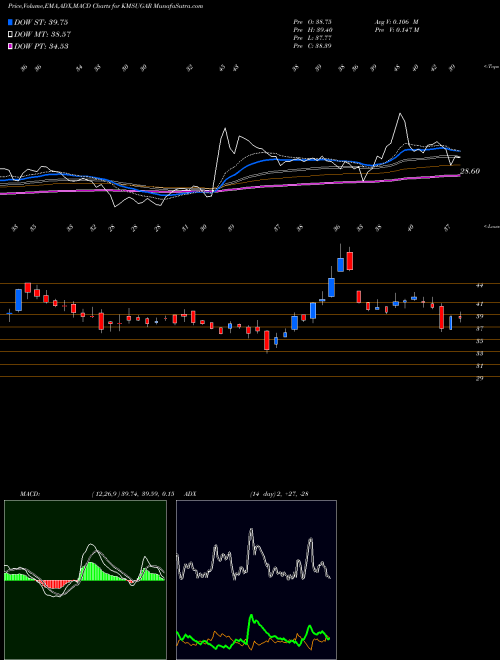This screenshot has height=660, width=500.
Task: Click the magenta DOW PT legend swatch
Action: (10, 46)
